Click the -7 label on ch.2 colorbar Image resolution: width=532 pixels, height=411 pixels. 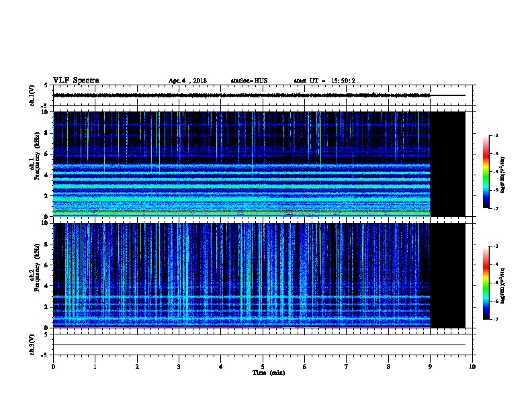494,319
